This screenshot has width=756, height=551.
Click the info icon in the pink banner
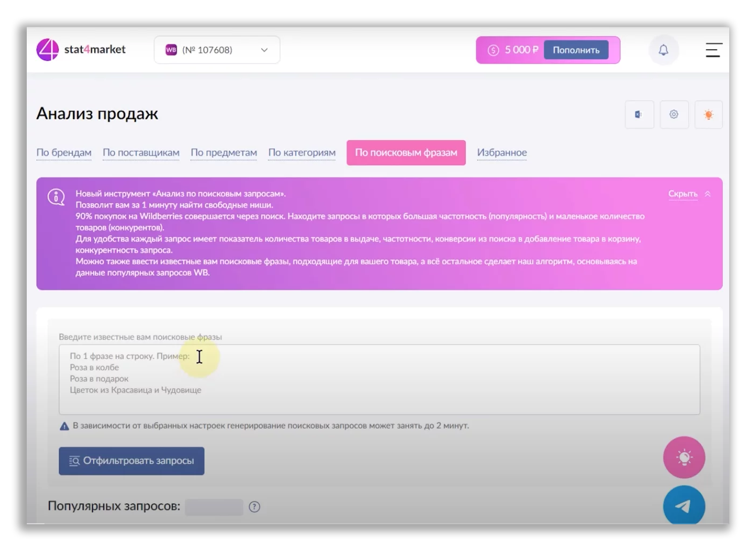[x=56, y=197]
